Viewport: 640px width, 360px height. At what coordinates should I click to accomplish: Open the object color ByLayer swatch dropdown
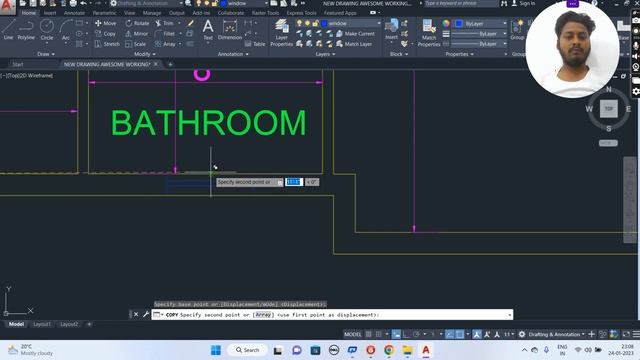(x=480, y=24)
